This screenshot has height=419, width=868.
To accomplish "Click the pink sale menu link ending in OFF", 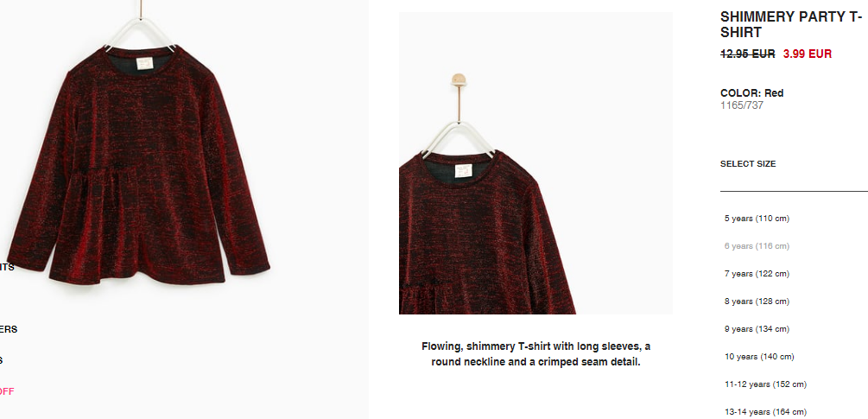I will click(x=7, y=392).
